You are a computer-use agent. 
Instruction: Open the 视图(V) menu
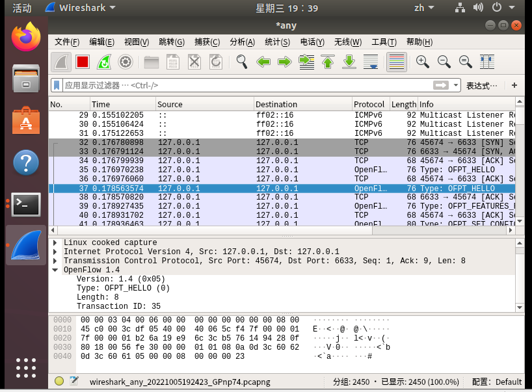point(137,42)
